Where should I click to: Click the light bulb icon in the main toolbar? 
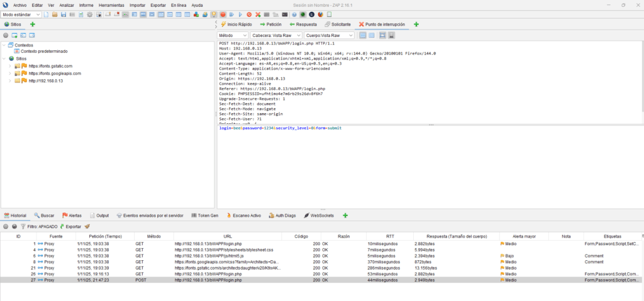214,14
